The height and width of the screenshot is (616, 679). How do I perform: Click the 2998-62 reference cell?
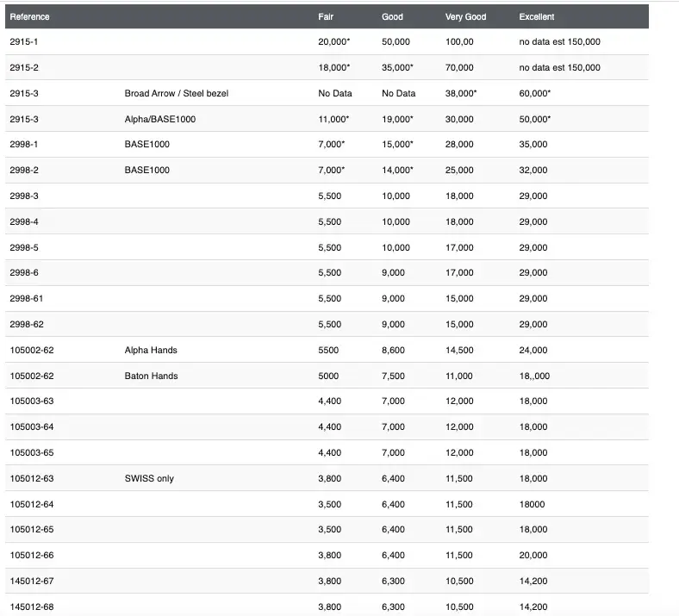(27, 324)
